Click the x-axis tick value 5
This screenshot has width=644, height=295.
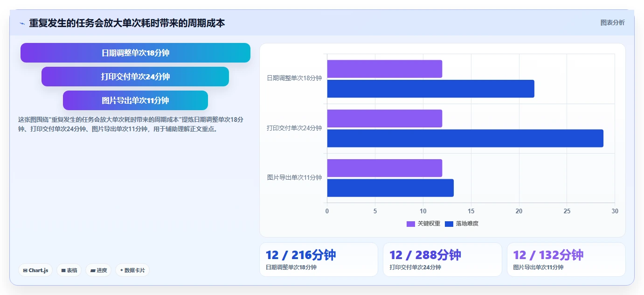point(375,211)
